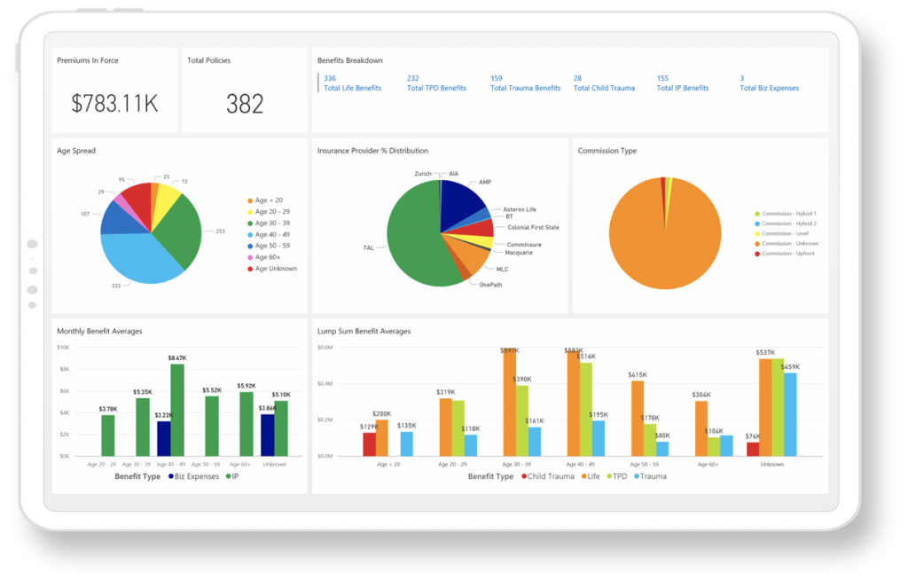Click the Commission - Level legend icon
Viewport: 908px width, 588px height.
[757, 234]
